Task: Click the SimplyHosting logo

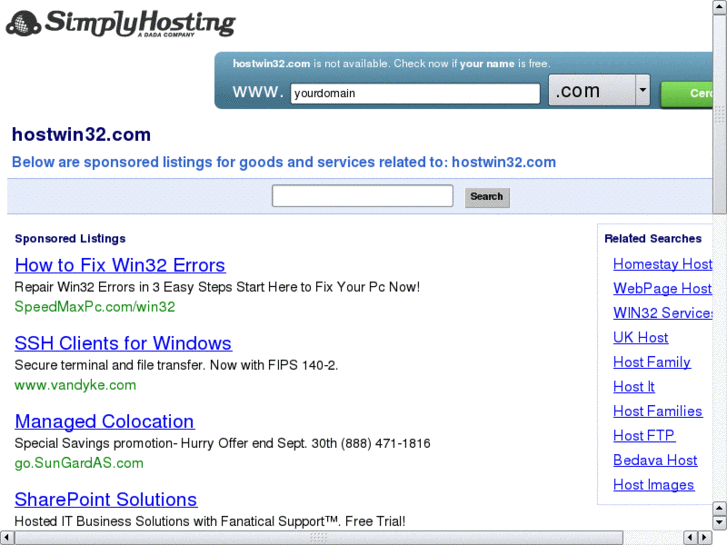Action: pyautogui.click(x=121, y=23)
